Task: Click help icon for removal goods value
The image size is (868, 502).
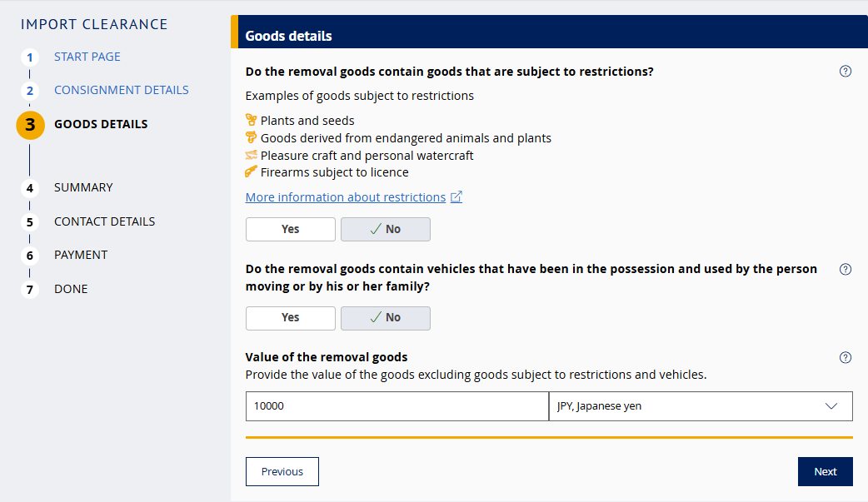Action: coord(846,358)
